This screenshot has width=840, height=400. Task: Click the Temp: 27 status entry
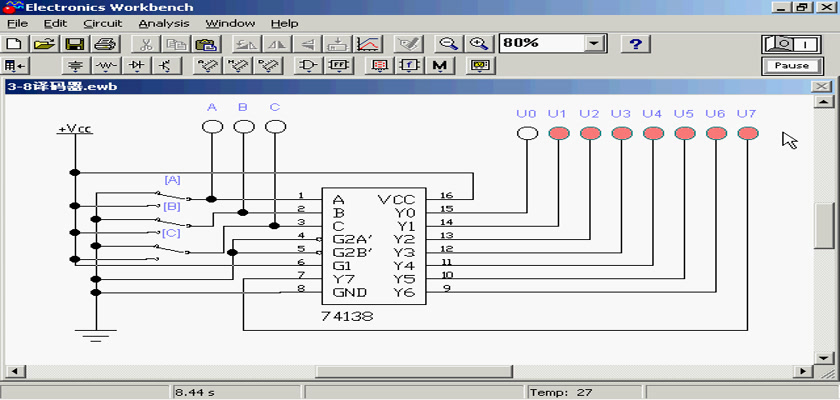[561, 393]
